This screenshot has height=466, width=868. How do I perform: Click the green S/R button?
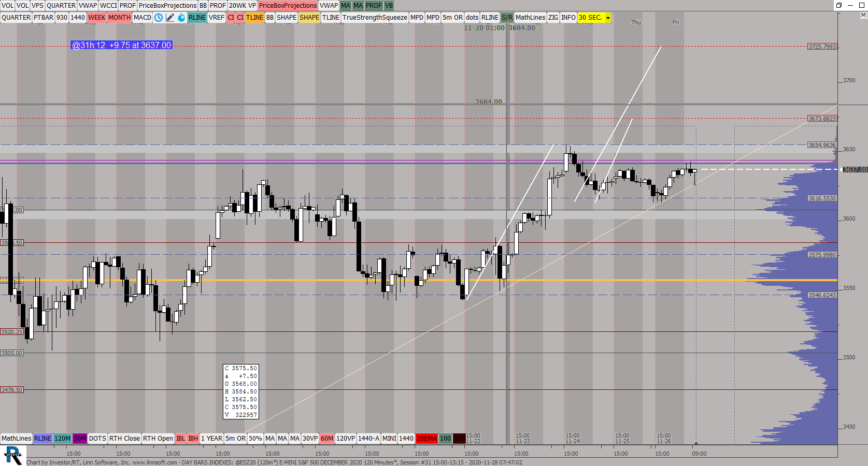[x=507, y=17]
